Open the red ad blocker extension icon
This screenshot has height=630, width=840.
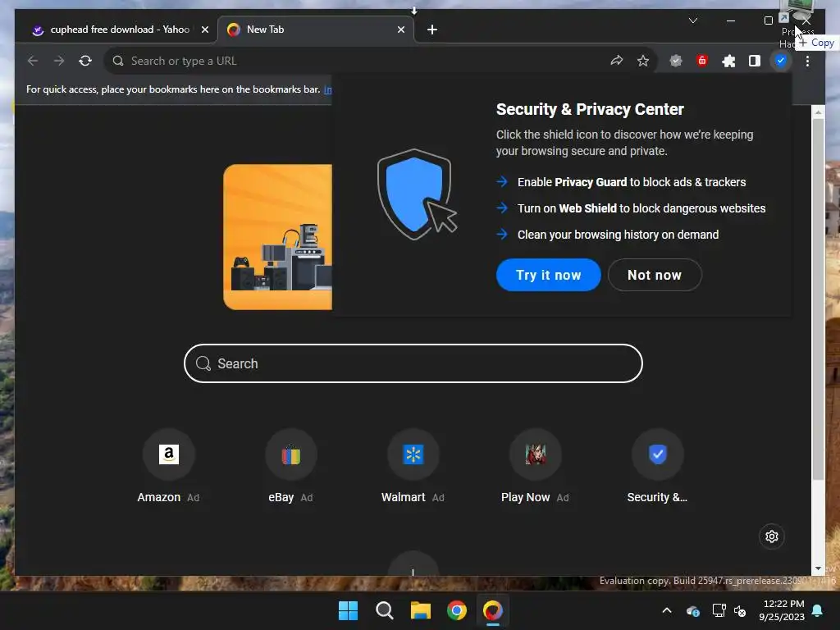coord(702,61)
